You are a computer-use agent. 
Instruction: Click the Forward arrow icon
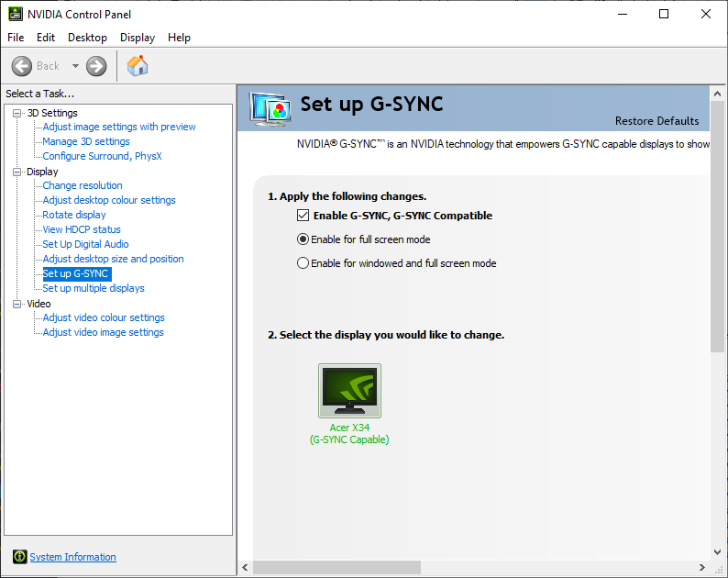tap(96, 66)
